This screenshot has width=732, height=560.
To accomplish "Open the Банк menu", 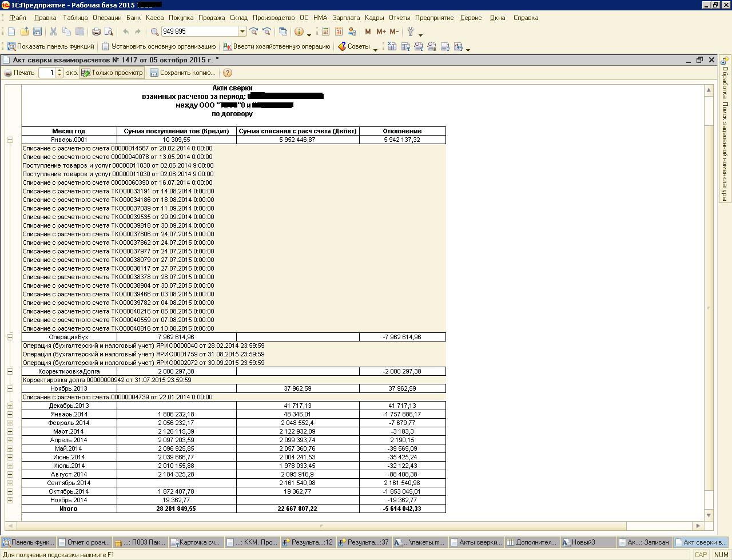I will point(133,18).
